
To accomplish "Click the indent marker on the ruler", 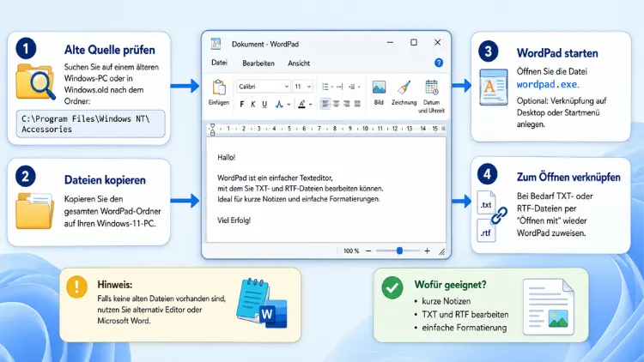I will coord(212,130).
